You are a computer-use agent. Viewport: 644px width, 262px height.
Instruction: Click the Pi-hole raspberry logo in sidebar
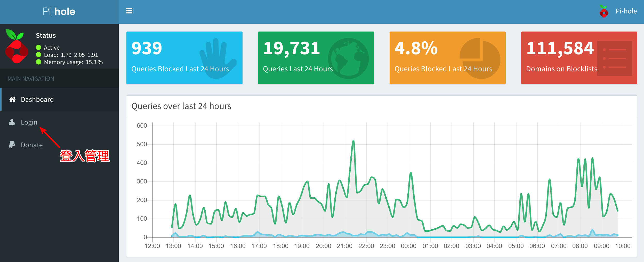[17, 47]
